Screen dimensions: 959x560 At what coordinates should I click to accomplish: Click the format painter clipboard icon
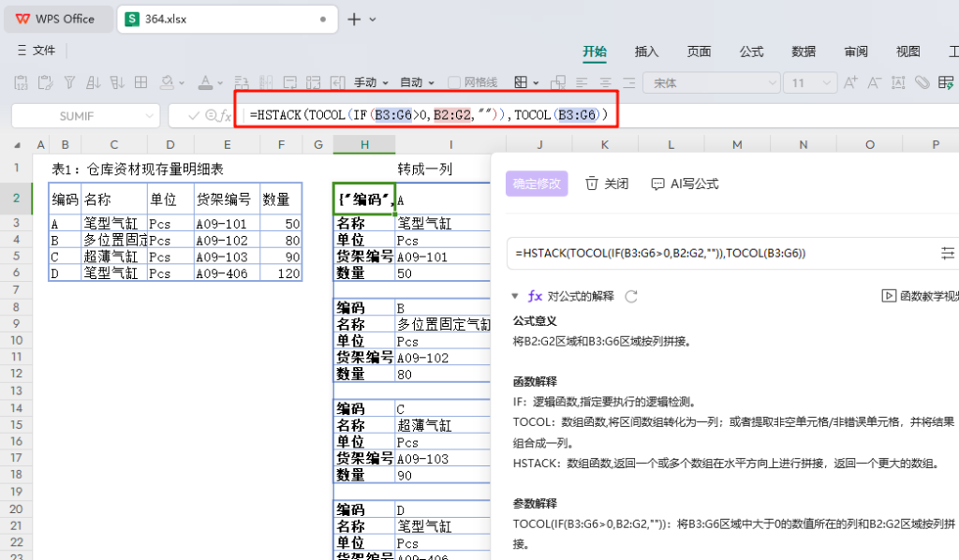tap(45, 82)
